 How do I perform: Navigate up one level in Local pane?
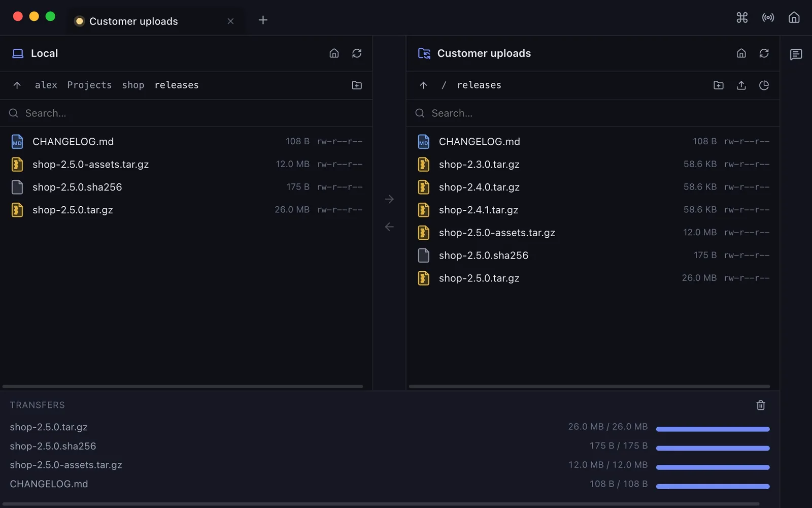(17, 85)
